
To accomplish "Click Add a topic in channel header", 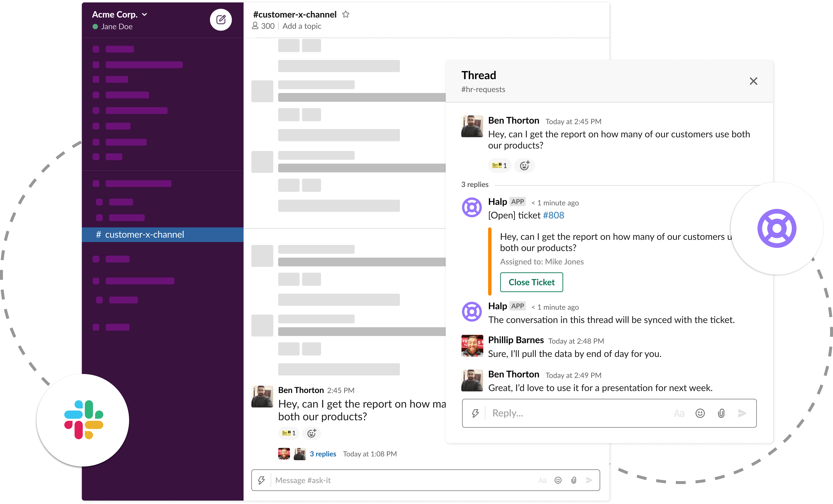I will click(x=302, y=26).
